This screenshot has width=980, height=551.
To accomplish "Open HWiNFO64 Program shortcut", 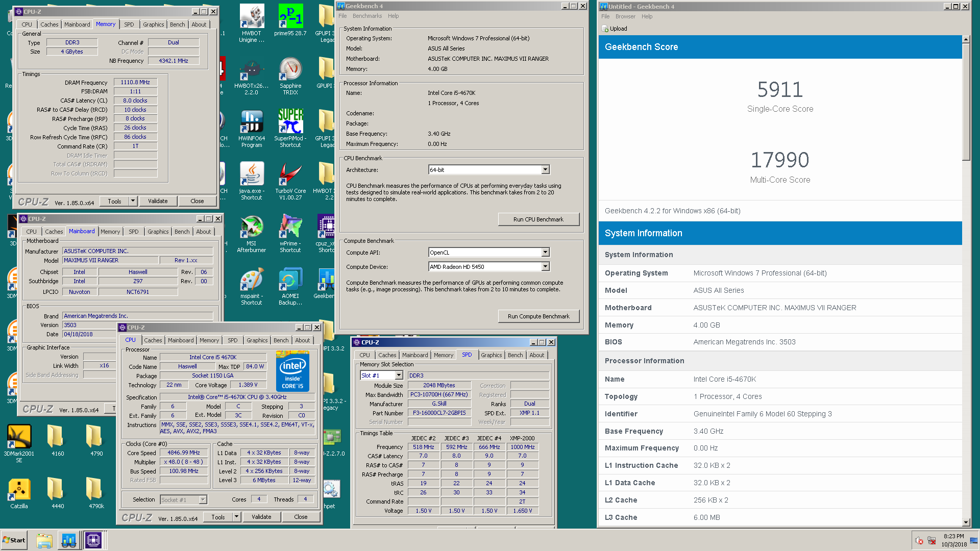I will pos(252,130).
